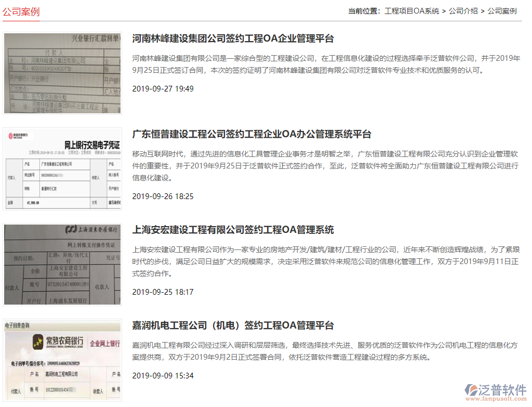Click the 常熟农商银行 企业网上银行 thumbnail

[62, 361]
